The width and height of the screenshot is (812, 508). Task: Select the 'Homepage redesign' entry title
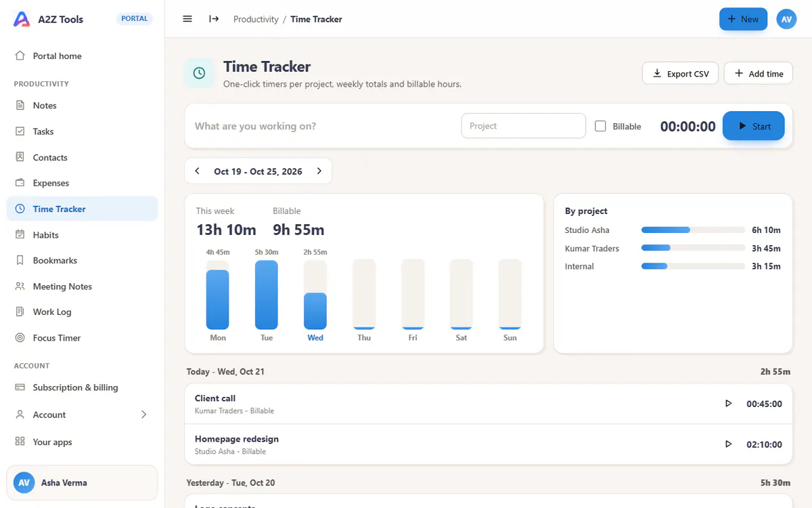point(237,439)
